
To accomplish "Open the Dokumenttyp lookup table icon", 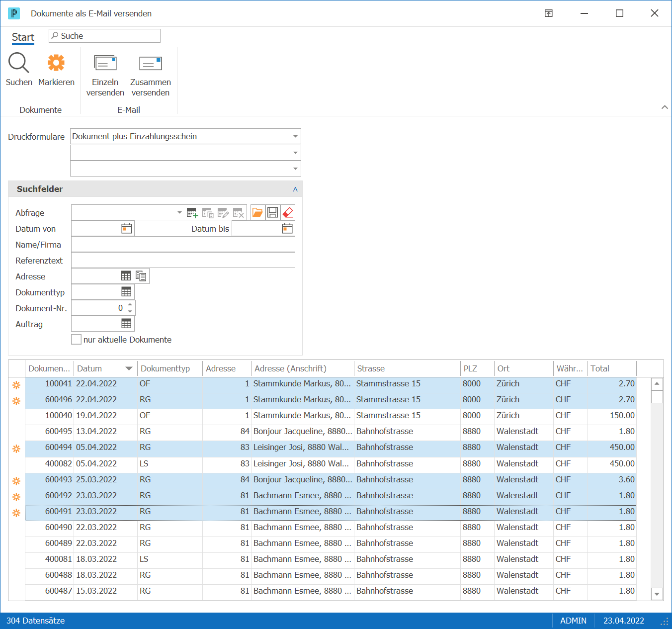I will tap(127, 292).
